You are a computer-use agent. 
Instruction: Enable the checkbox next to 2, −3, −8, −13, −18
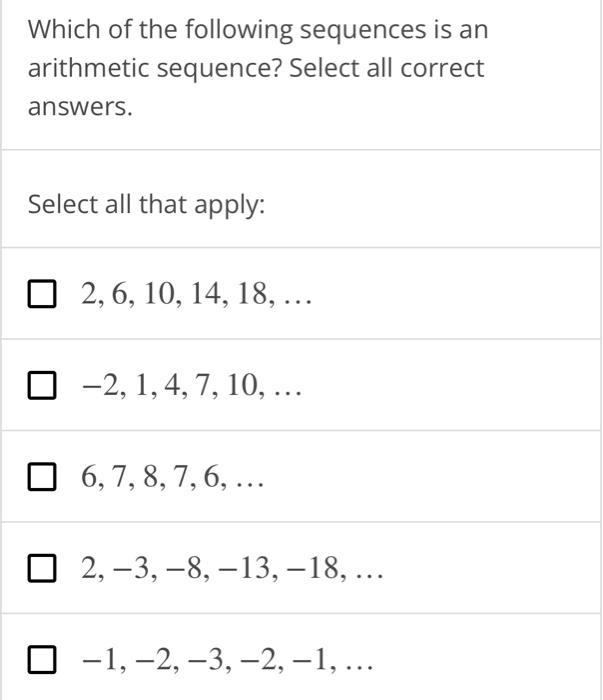point(42,568)
